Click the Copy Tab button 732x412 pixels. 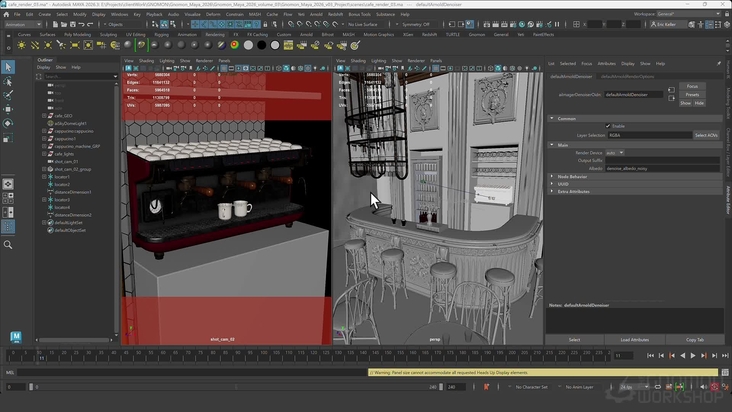[x=695, y=340]
